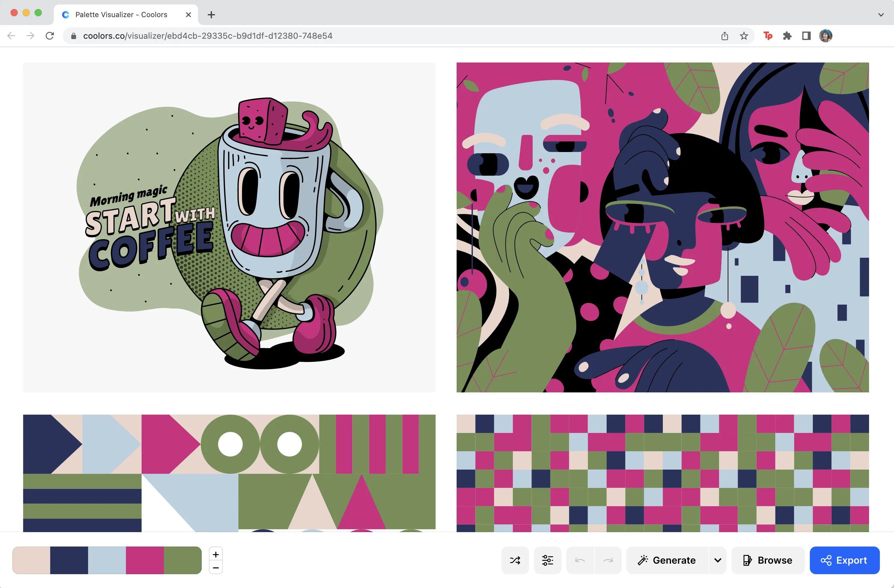The width and height of the screenshot is (894, 588).
Task: Open a new browser tab
Action: pos(211,15)
